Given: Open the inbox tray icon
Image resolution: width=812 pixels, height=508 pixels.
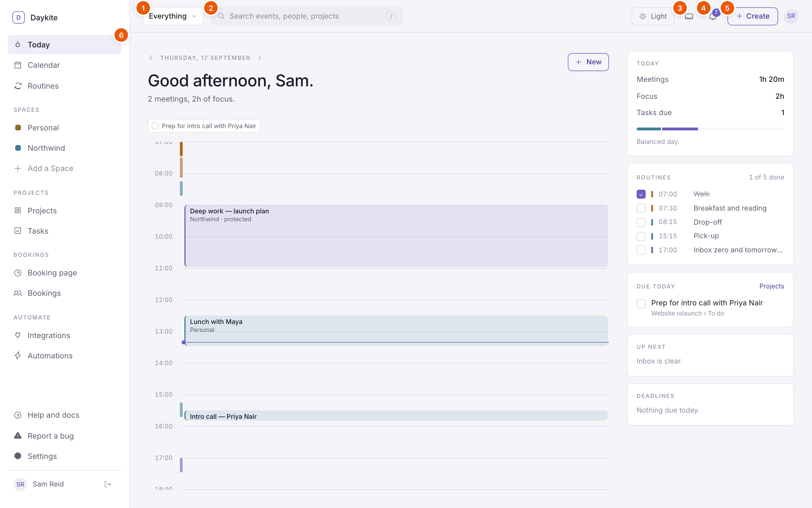Looking at the screenshot, I should point(689,16).
